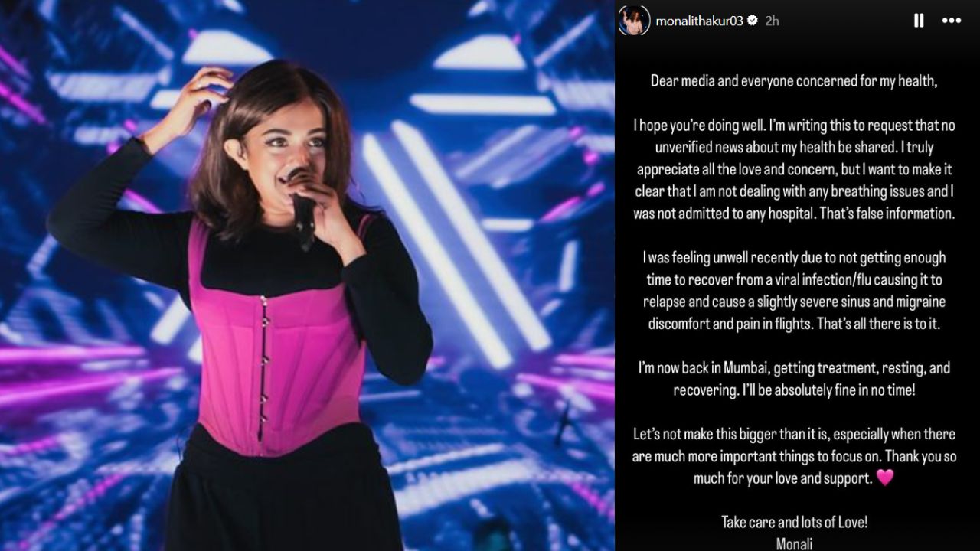Pause the story playback
The height and width of the screenshot is (551, 980).
tap(919, 21)
